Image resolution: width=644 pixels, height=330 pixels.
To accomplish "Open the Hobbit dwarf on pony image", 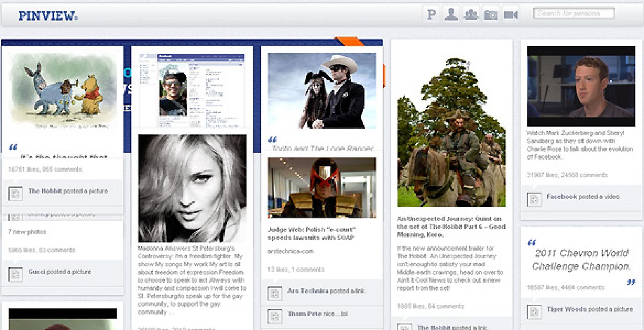I will pos(451,133).
